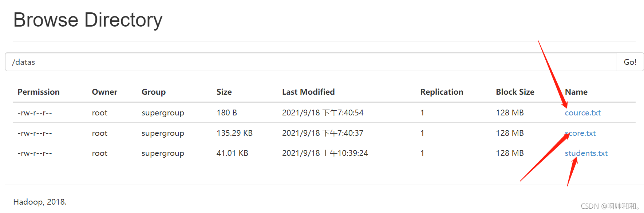
Task: Select the 180 B size cell
Action: (x=226, y=113)
